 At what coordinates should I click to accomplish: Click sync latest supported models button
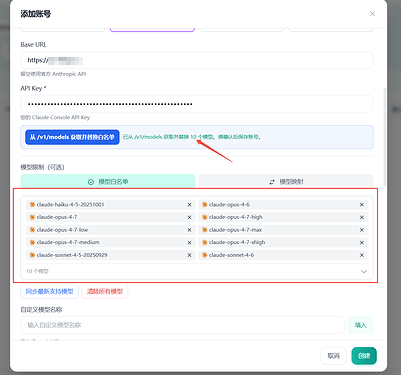click(x=49, y=291)
